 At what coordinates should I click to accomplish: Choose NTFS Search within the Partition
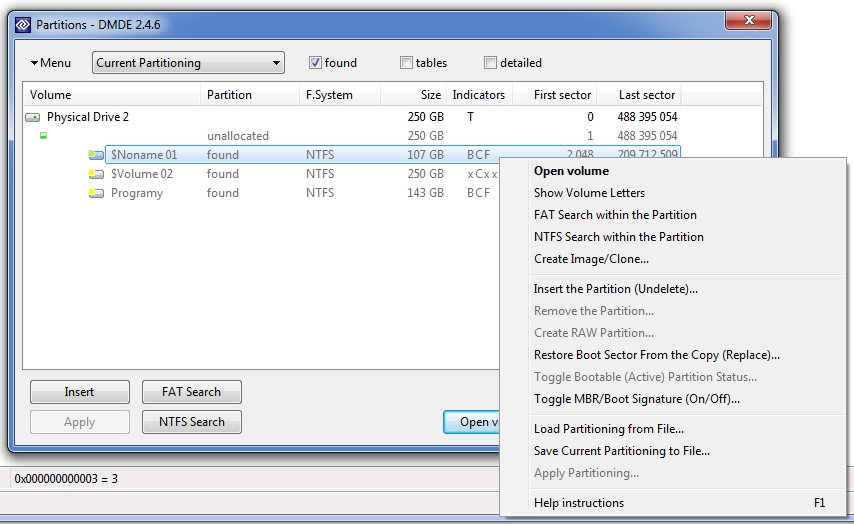(673, 237)
